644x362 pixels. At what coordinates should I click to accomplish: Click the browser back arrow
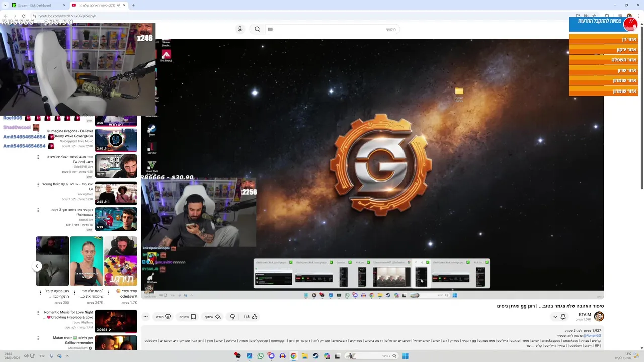(5, 16)
